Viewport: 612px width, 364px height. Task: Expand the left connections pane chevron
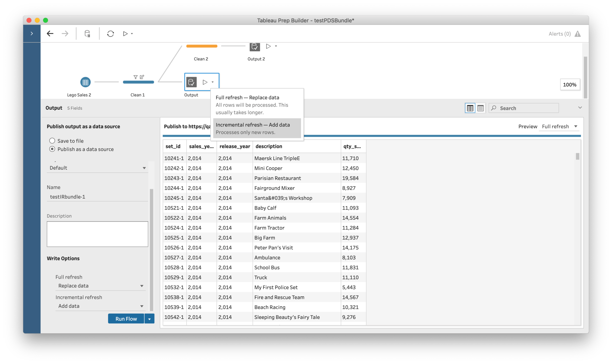tap(32, 34)
